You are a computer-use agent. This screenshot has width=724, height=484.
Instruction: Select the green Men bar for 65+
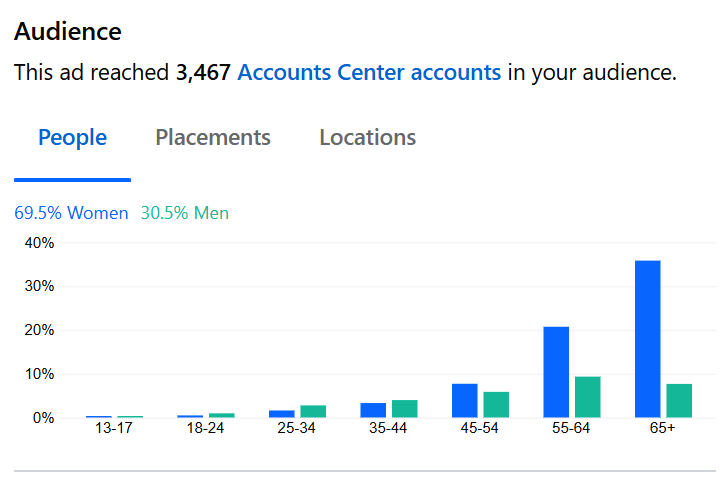click(679, 401)
